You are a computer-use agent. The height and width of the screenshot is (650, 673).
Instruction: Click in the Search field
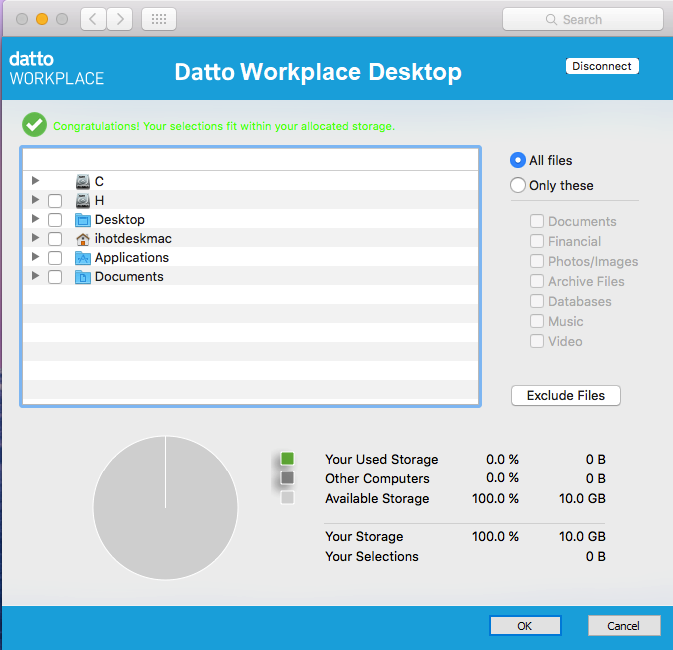[582, 19]
